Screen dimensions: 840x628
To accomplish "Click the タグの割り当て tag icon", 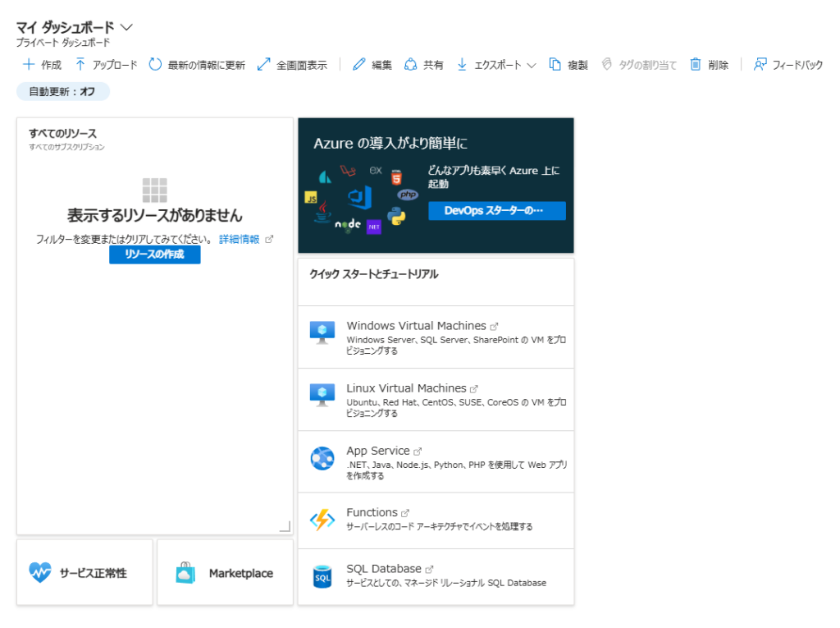I will (606, 64).
